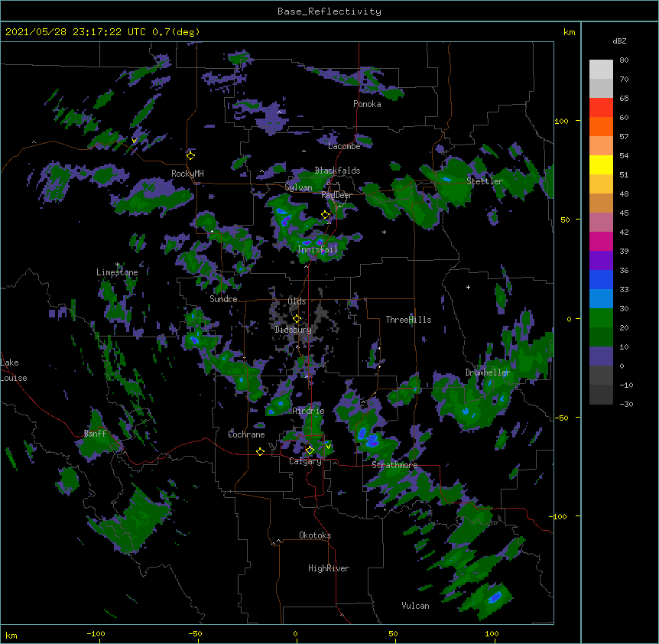Click the yellow diamond marker above Calgary label
The height and width of the screenshot is (644, 659).
click(x=310, y=450)
